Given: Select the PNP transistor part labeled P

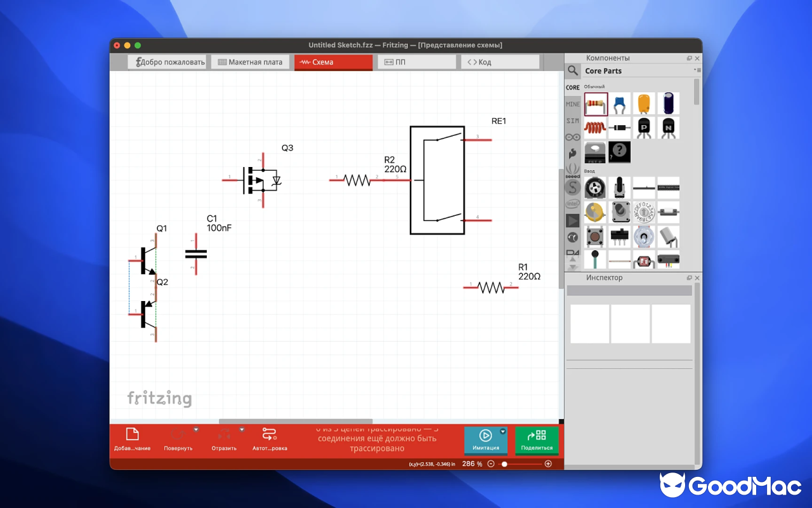Looking at the screenshot, I should 643,127.
